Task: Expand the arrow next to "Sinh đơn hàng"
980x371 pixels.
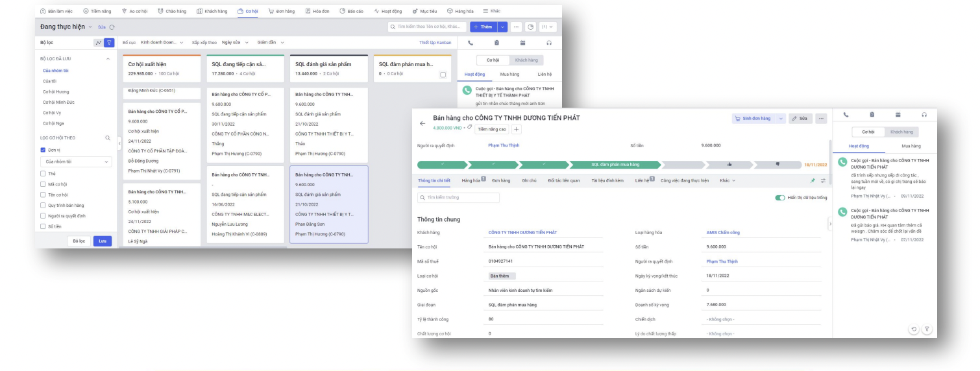Action: (781, 119)
